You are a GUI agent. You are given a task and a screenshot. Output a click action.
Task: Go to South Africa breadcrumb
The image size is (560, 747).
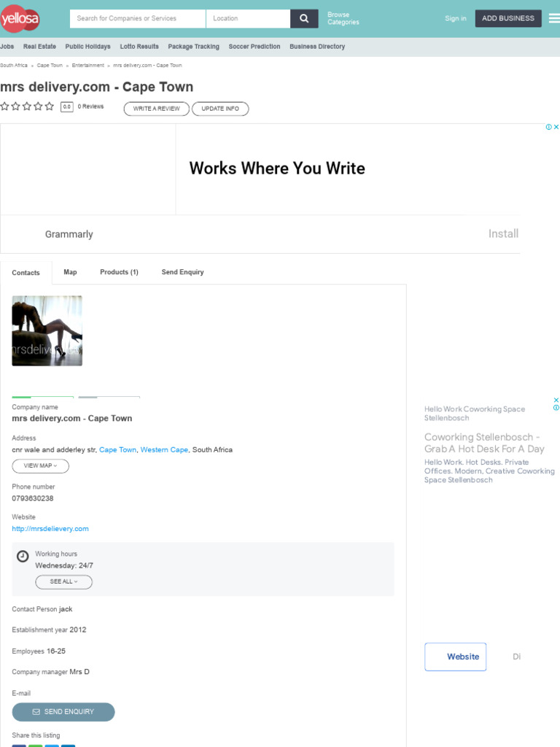[x=14, y=65]
